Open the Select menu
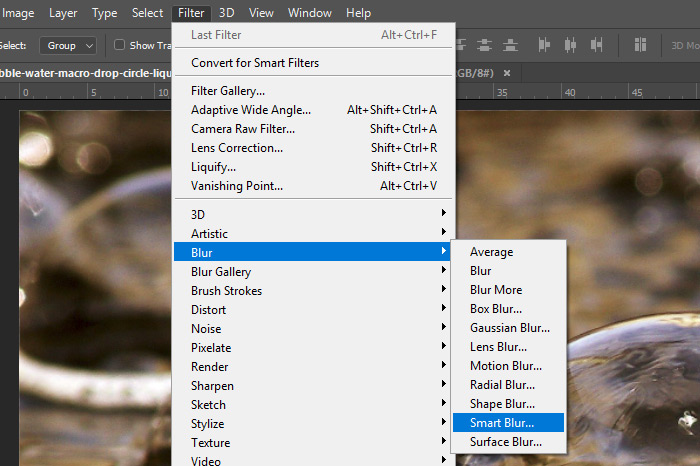 [147, 13]
